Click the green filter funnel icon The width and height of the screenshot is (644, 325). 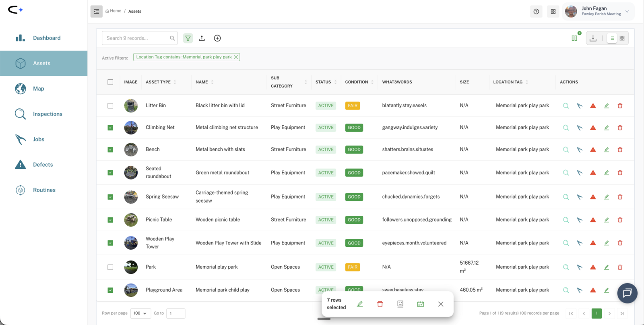(x=188, y=38)
